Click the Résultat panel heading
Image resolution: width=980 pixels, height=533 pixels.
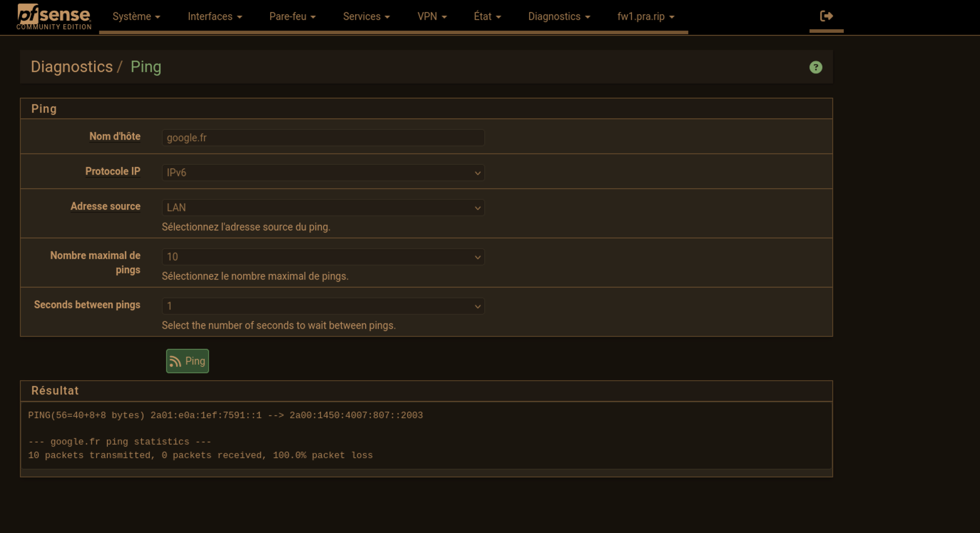click(55, 391)
